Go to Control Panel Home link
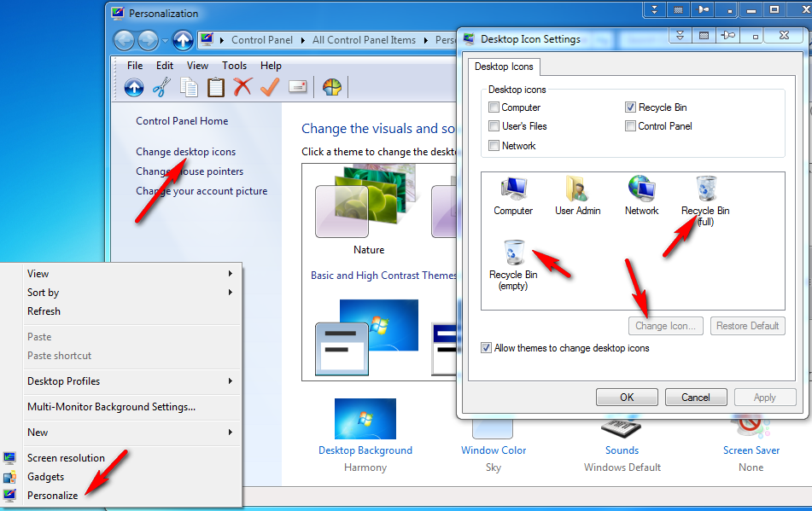Image resolution: width=812 pixels, height=511 pixels. tap(182, 121)
